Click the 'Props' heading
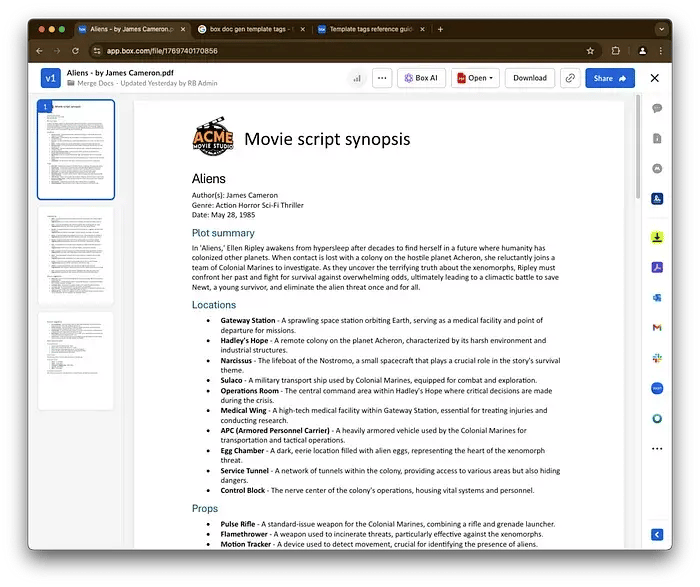 point(205,508)
